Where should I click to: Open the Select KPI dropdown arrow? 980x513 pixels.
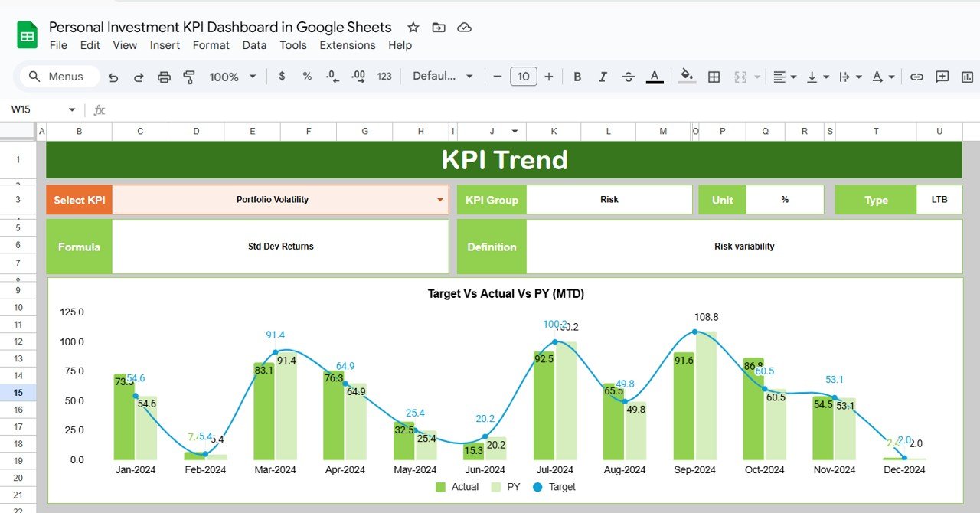[440, 200]
